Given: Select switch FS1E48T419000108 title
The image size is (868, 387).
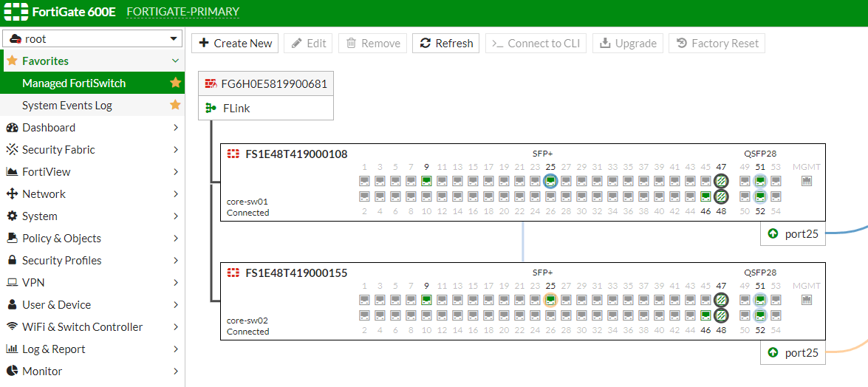Looking at the screenshot, I should 297,154.
